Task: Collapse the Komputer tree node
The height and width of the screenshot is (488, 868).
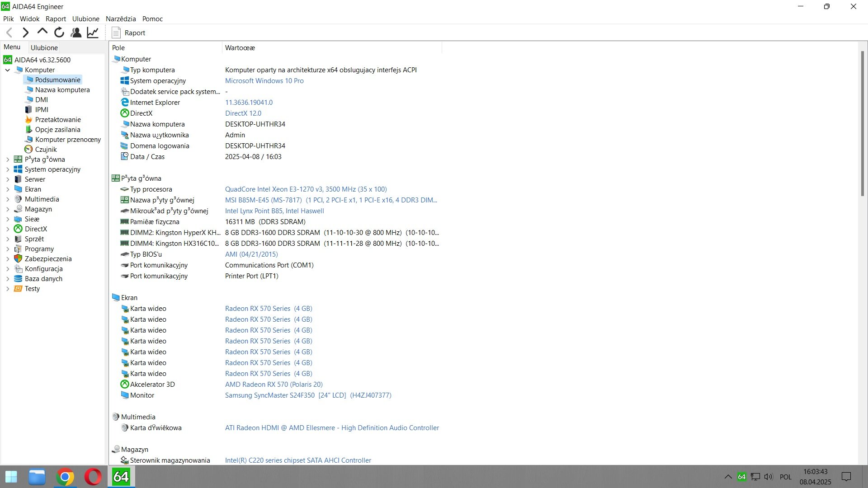Action: (x=8, y=70)
